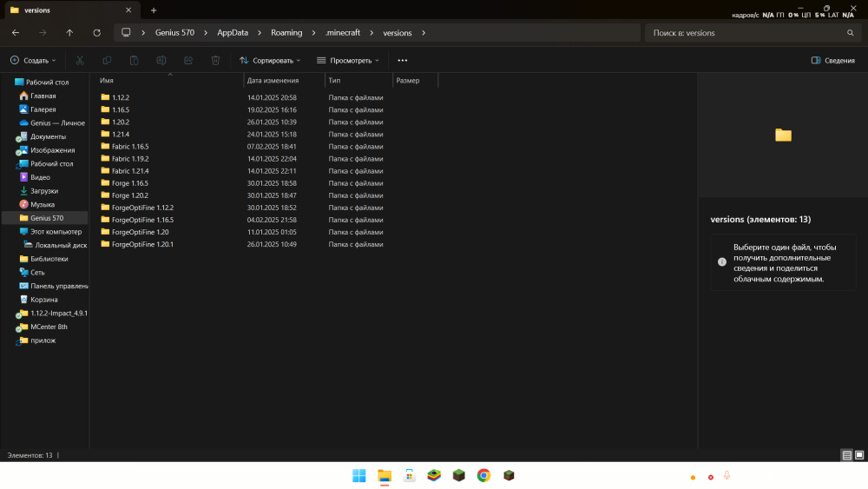This screenshot has height=489, width=868.
Task: Expand chevron after Roaming in path
Action: point(313,33)
